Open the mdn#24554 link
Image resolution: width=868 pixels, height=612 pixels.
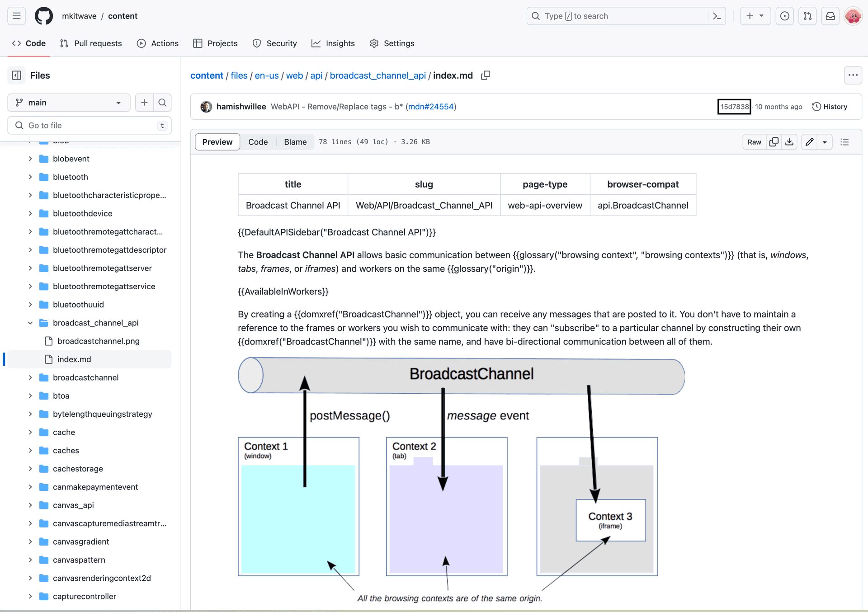[x=430, y=107]
